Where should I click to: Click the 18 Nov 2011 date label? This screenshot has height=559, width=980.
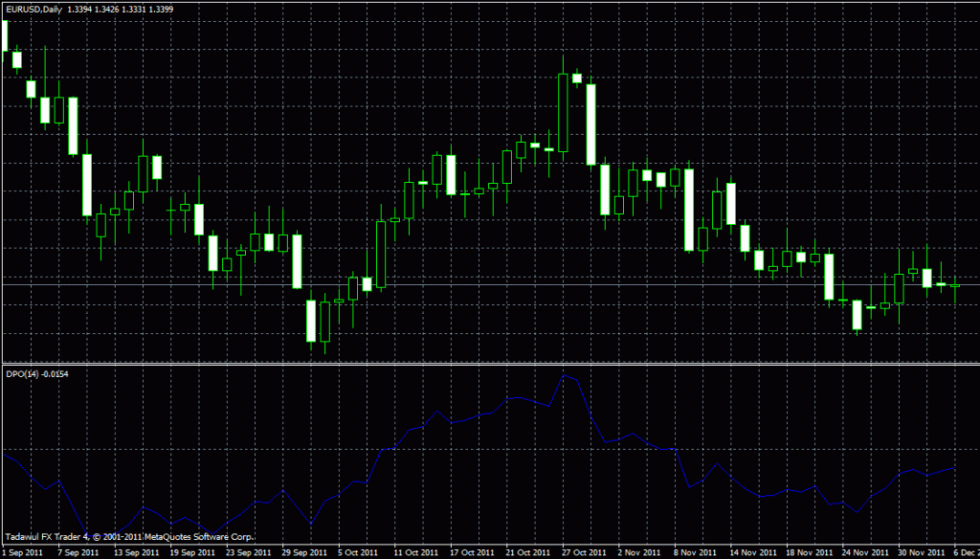point(808,552)
